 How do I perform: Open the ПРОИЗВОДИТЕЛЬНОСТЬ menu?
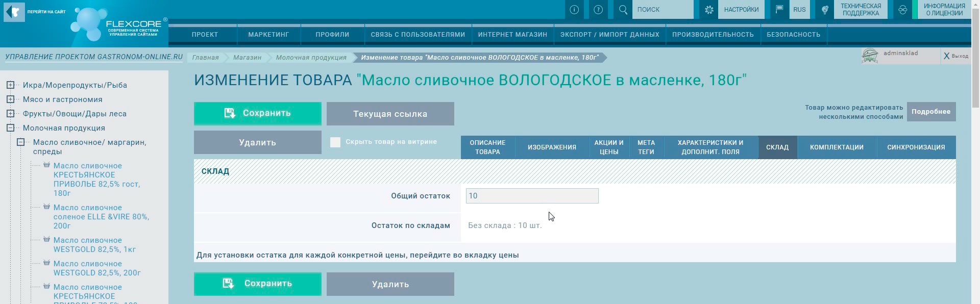pyautogui.click(x=713, y=35)
